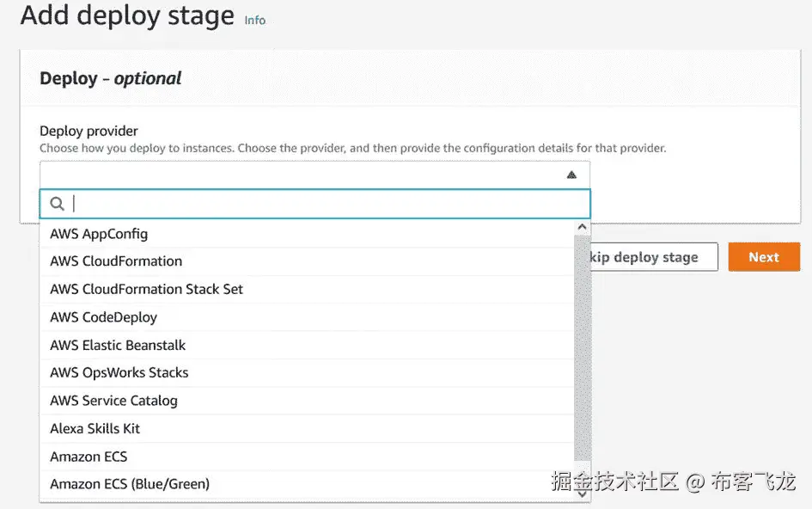Collapse the Deploy provider triangle arrow
This screenshot has height=509, width=812.
[571, 175]
